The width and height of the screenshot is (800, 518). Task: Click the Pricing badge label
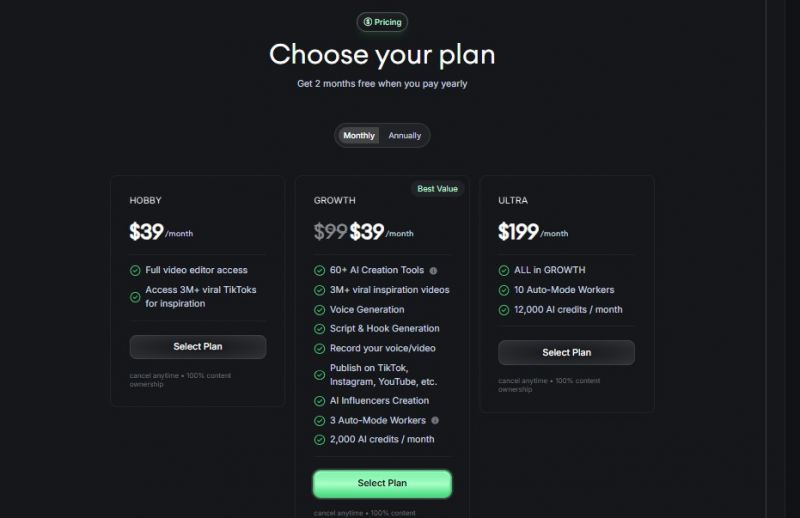(388, 22)
